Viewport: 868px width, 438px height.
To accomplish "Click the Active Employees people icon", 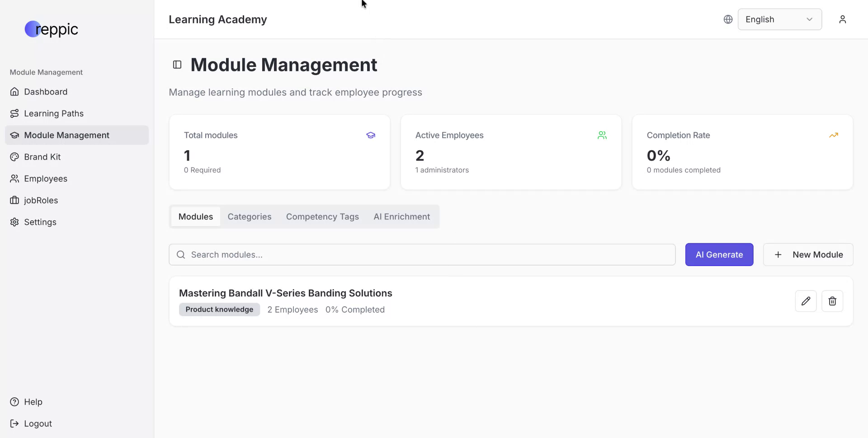I will pyautogui.click(x=602, y=135).
